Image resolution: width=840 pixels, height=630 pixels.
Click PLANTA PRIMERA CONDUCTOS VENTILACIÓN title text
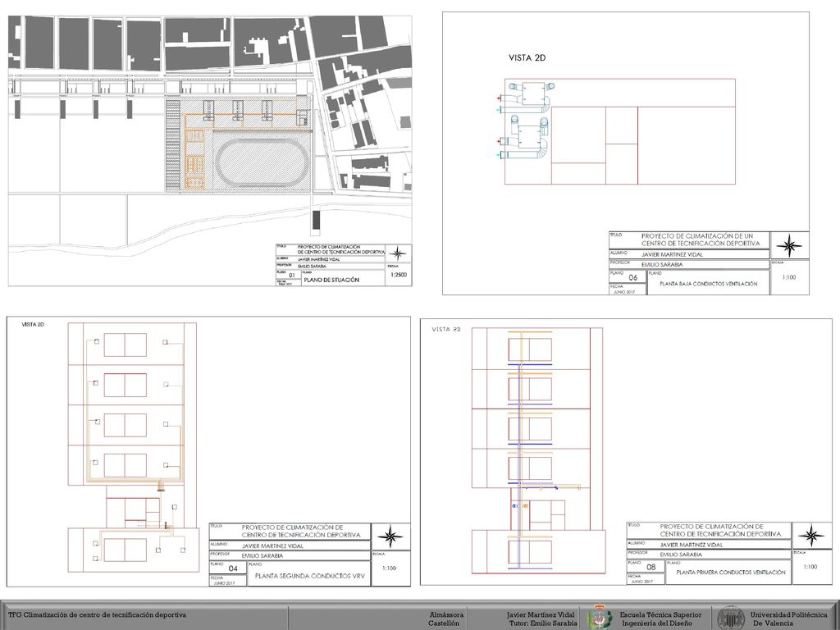point(731,572)
